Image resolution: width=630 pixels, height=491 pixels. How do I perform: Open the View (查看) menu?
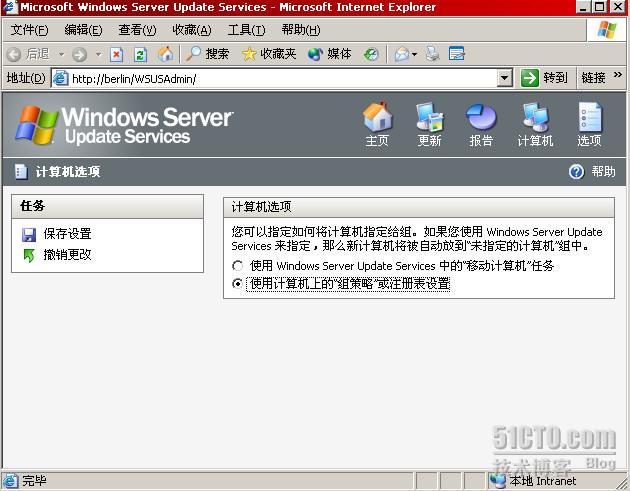[137, 30]
